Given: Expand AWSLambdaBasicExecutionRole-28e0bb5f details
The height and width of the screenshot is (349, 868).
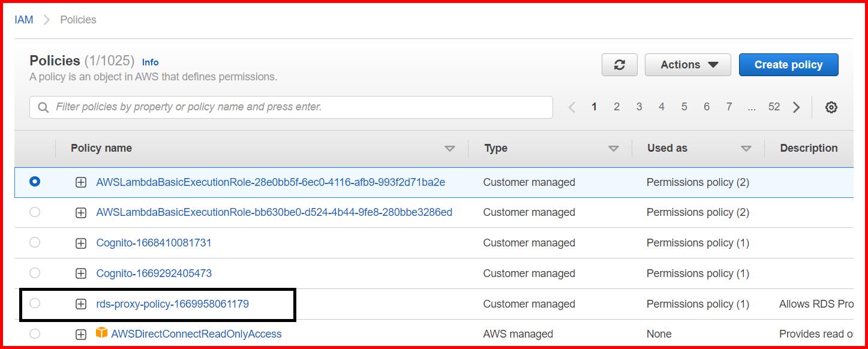Looking at the screenshot, I should click(x=81, y=182).
